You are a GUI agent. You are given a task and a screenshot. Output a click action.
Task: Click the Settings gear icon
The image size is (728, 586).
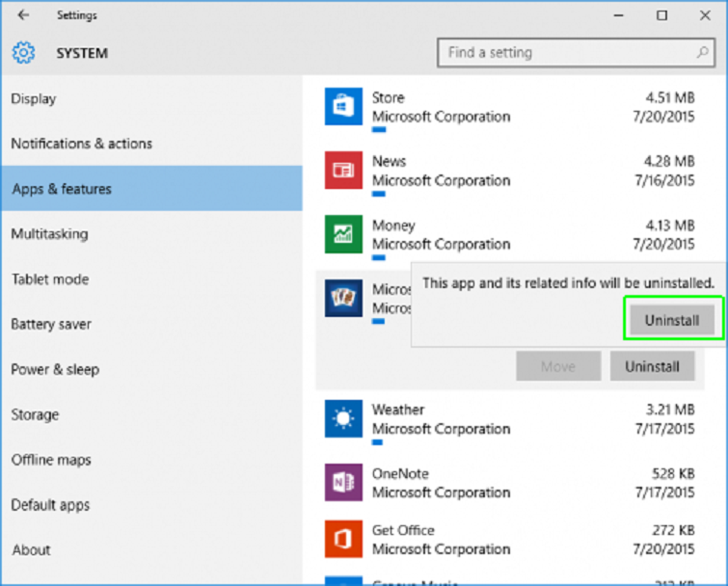point(24,53)
